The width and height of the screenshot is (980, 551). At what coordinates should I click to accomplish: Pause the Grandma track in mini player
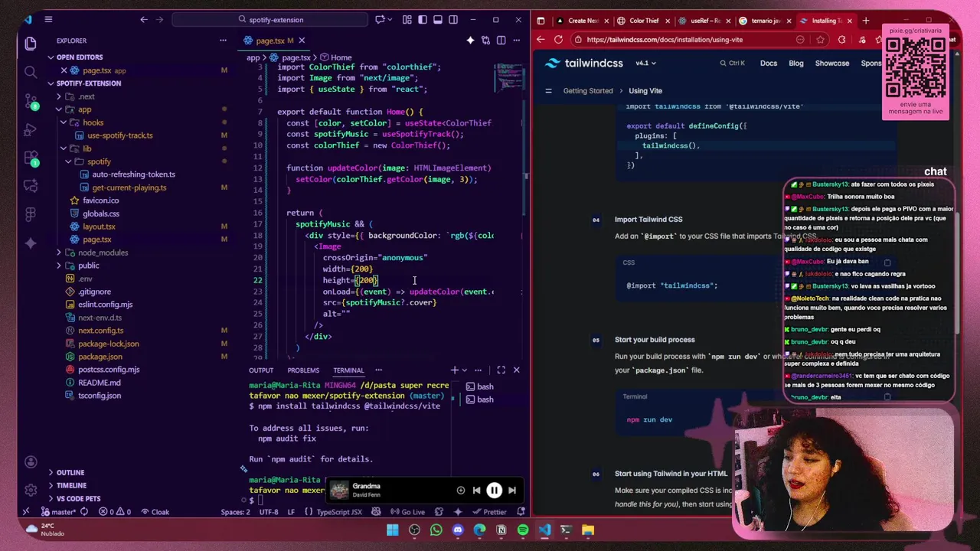point(494,491)
